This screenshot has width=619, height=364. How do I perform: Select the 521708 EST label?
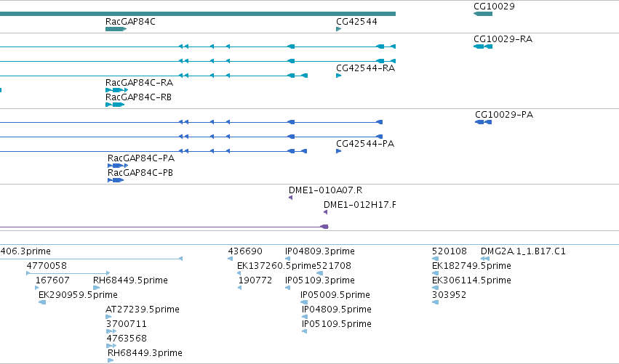[x=334, y=266]
